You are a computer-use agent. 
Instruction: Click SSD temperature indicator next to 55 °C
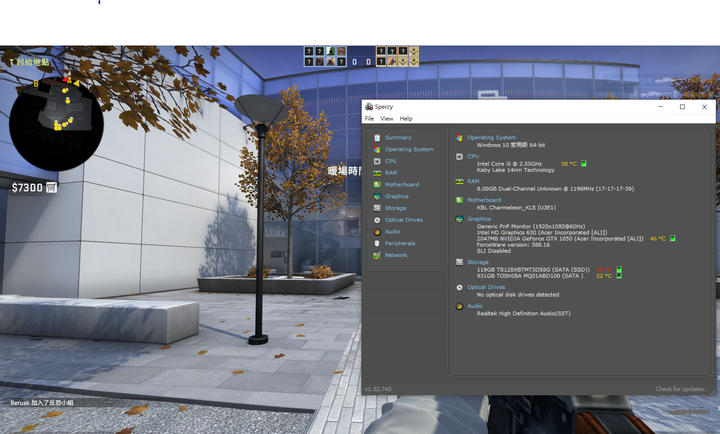tap(619, 269)
